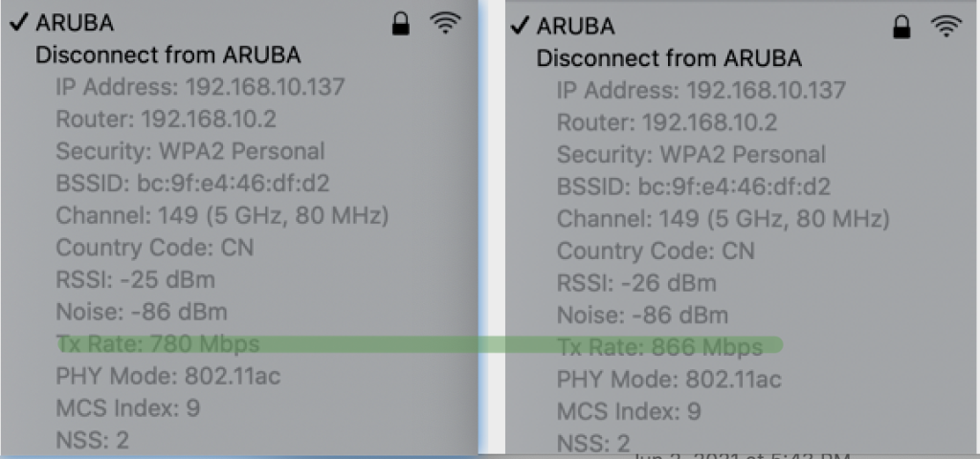Click the right panel PHY Mode 802.11ac line
980x459 pixels.
(669, 380)
